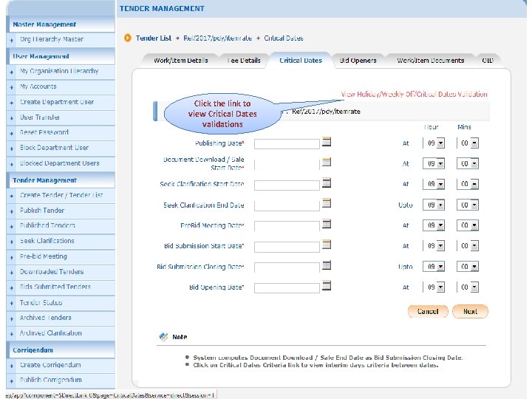The image size is (532, 399).
Task: Open Bids Submitted Tenders
Action: coord(55,287)
